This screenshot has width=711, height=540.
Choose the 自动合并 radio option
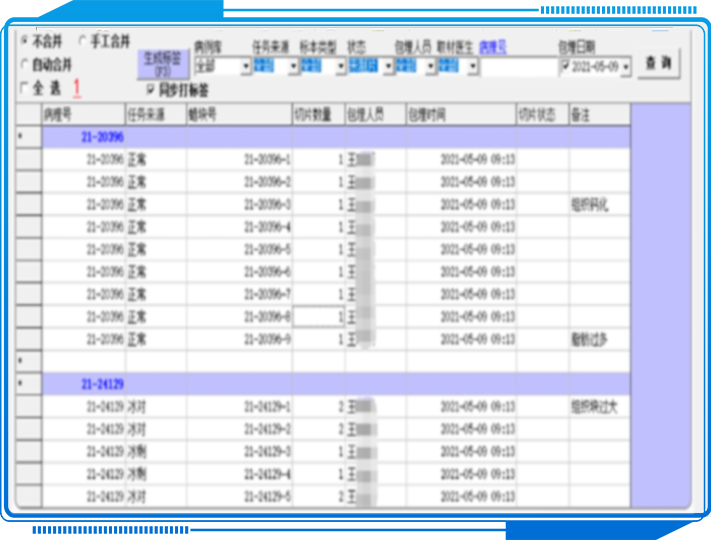point(25,64)
